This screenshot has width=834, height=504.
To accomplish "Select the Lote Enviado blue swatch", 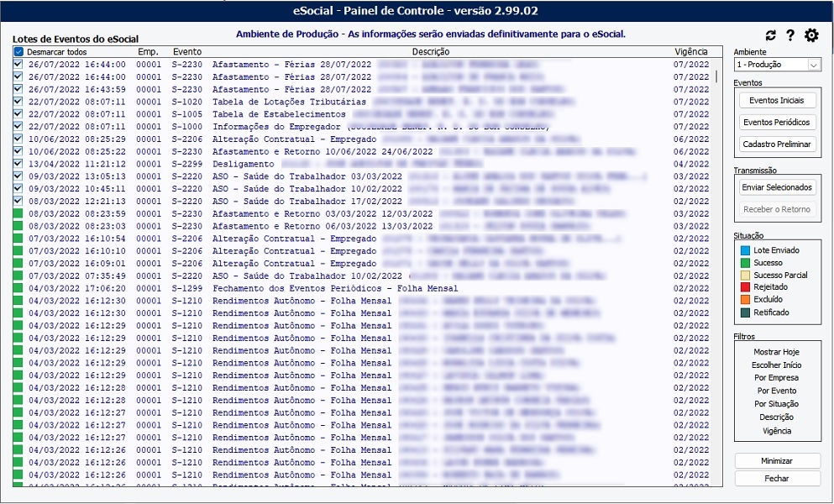I will [744, 250].
